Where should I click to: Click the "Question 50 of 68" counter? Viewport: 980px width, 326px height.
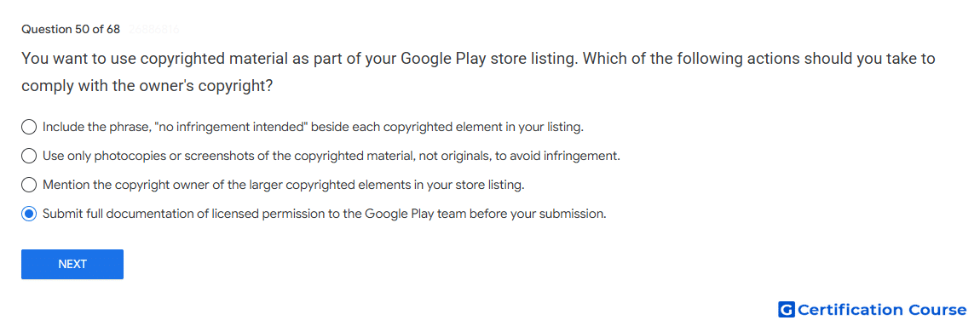(x=71, y=29)
